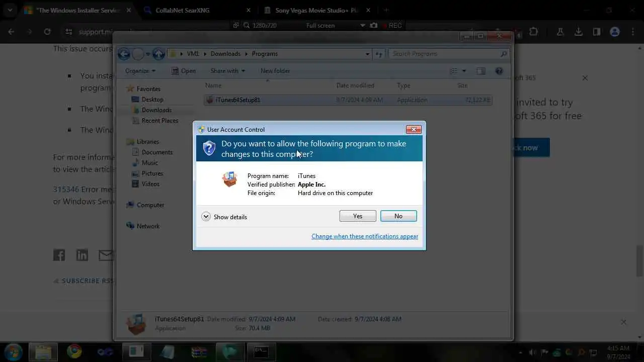Open Change when these notifications appear link
Screen dimensions: 644x362
(x=365, y=236)
